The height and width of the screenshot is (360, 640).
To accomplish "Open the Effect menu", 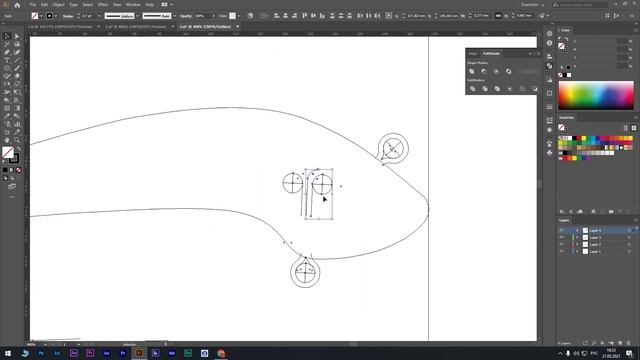I will (x=103, y=4).
